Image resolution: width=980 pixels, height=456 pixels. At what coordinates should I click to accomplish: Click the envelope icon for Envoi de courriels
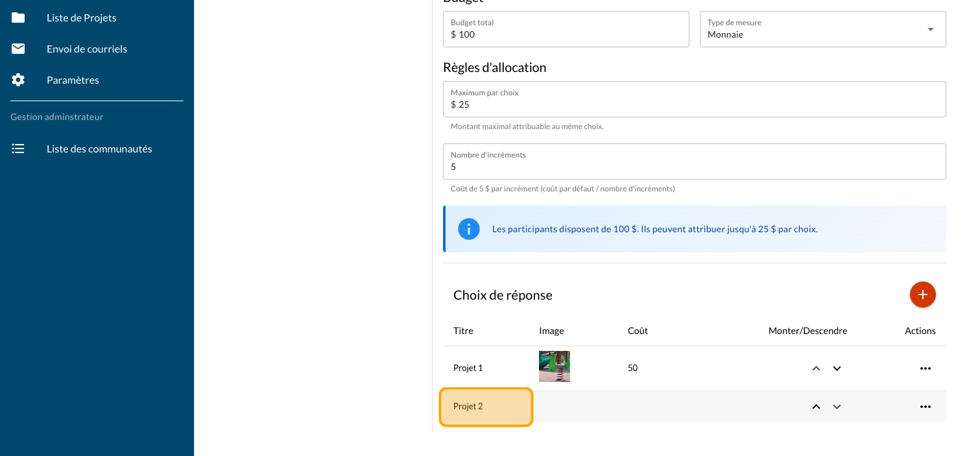18,49
